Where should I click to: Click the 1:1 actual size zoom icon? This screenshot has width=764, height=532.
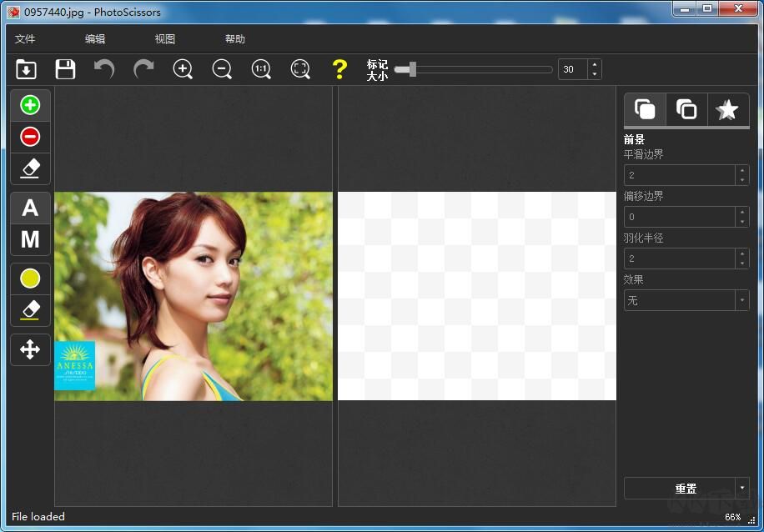tap(260, 69)
